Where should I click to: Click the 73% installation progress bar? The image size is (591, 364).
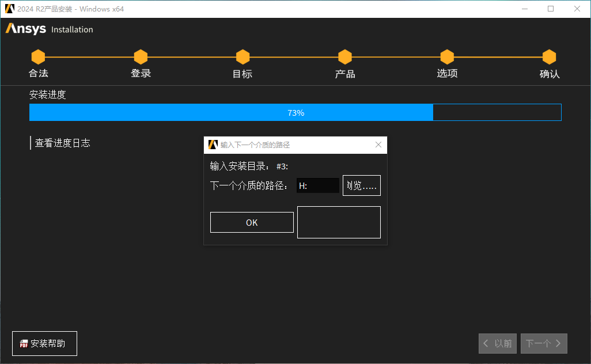(x=295, y=112)
